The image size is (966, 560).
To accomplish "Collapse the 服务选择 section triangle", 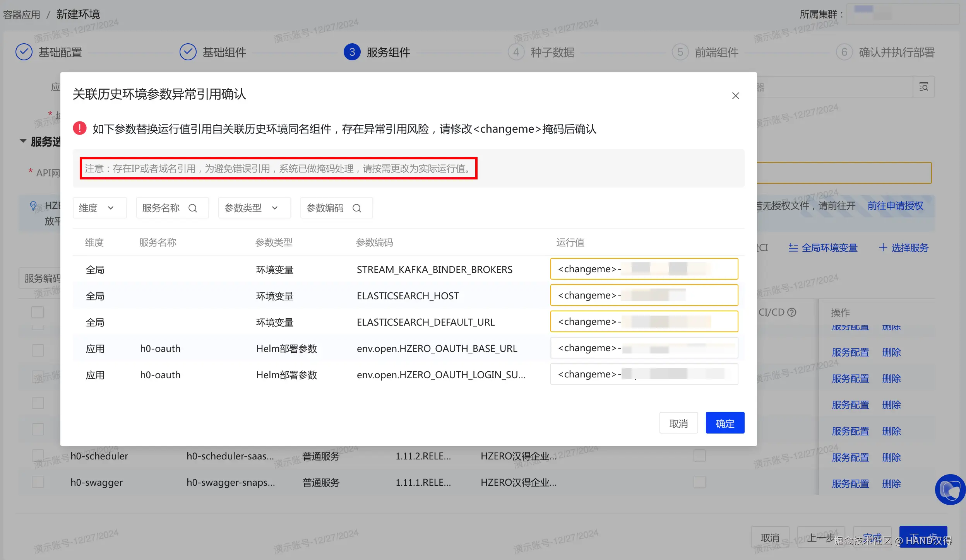I will tap(23, 141).
